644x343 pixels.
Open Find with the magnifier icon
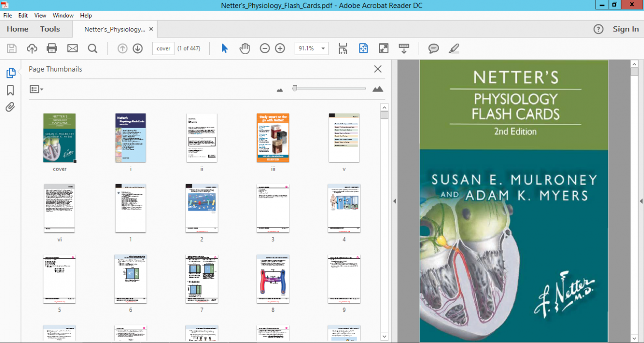click(x=93, y=48)
